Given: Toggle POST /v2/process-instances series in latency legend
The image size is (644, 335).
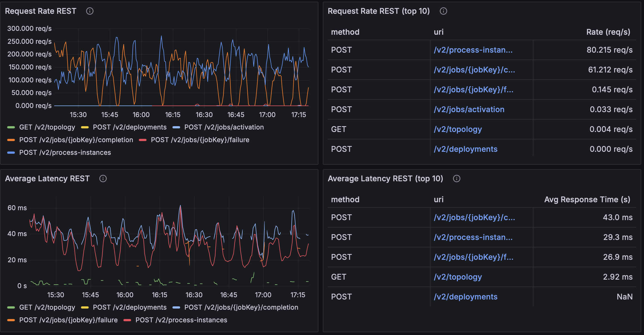Looking at the screenshot, I should tap(181, 320).
